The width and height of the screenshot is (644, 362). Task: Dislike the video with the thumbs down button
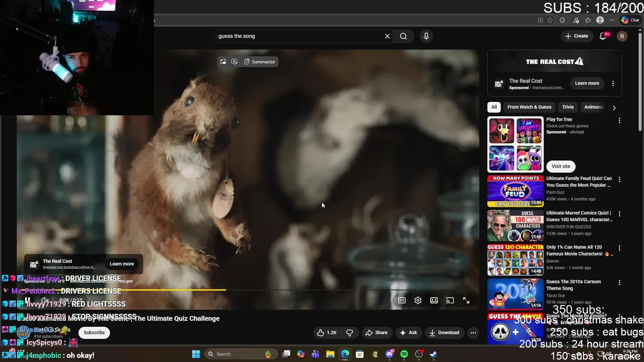click(x=350, y=333)
